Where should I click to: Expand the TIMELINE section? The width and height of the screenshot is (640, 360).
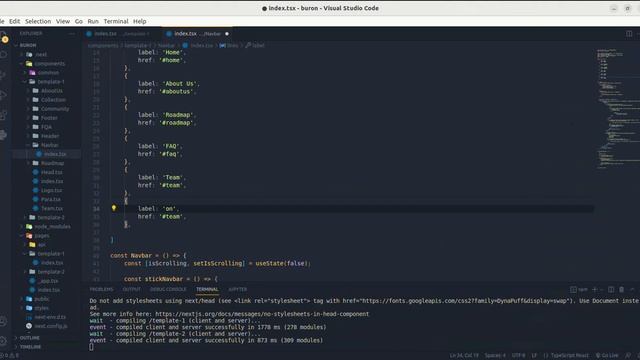pyautogui.click(x=31, y=347)
